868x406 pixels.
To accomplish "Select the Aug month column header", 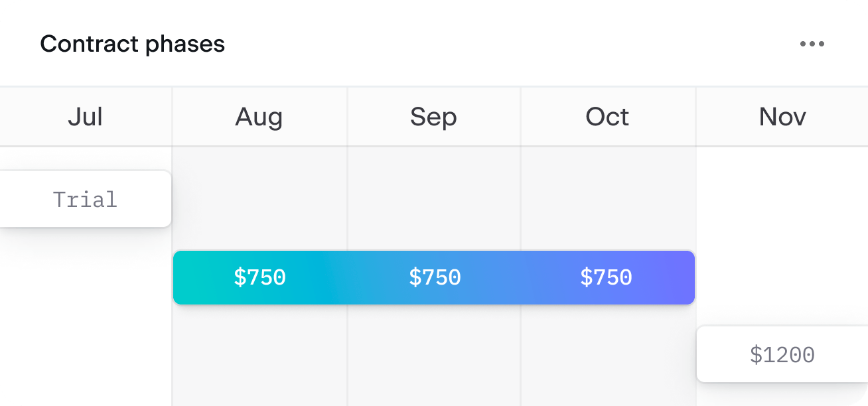I will pyautogui.click(x=259, y=117).
